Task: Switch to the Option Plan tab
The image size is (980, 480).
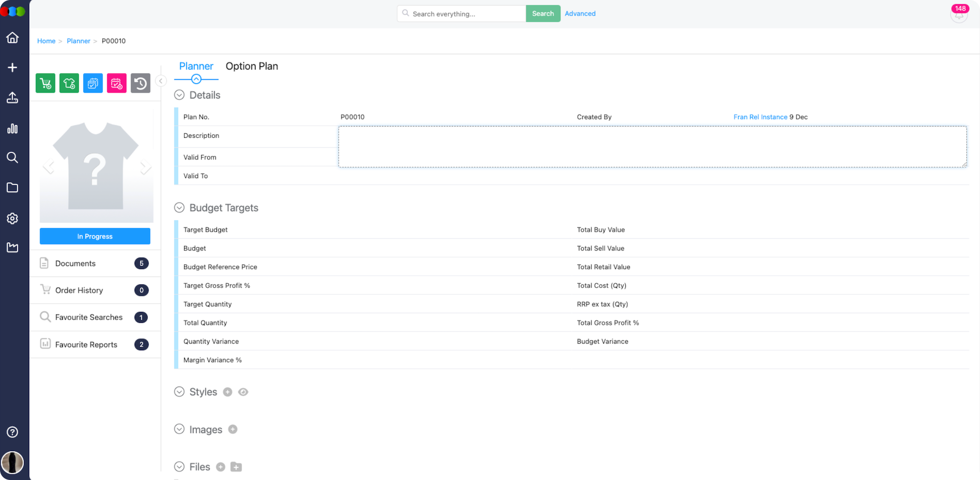Action: [x=252, y=66]
